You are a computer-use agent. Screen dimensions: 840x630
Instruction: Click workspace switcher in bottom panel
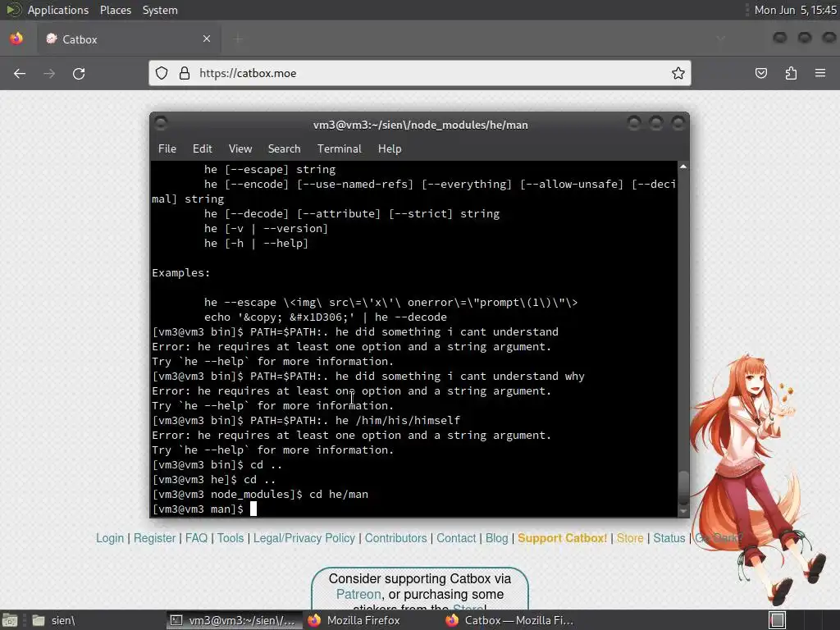[778, 620]
